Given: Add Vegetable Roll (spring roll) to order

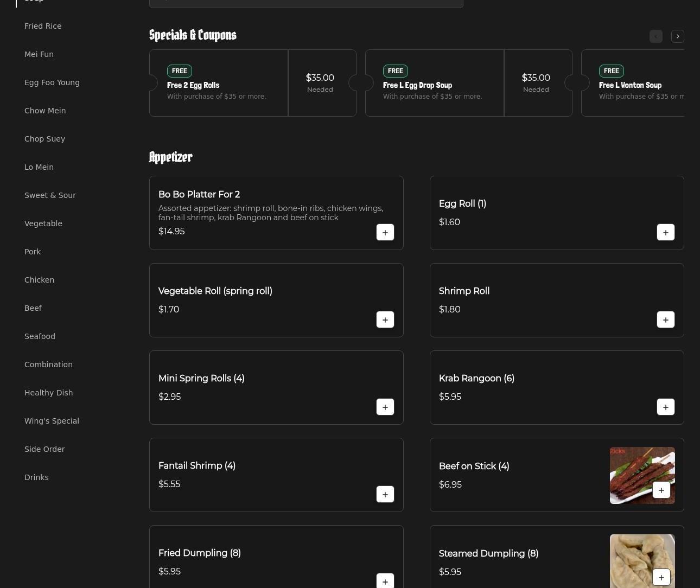Looking at the screenshot, I should 385,319.
